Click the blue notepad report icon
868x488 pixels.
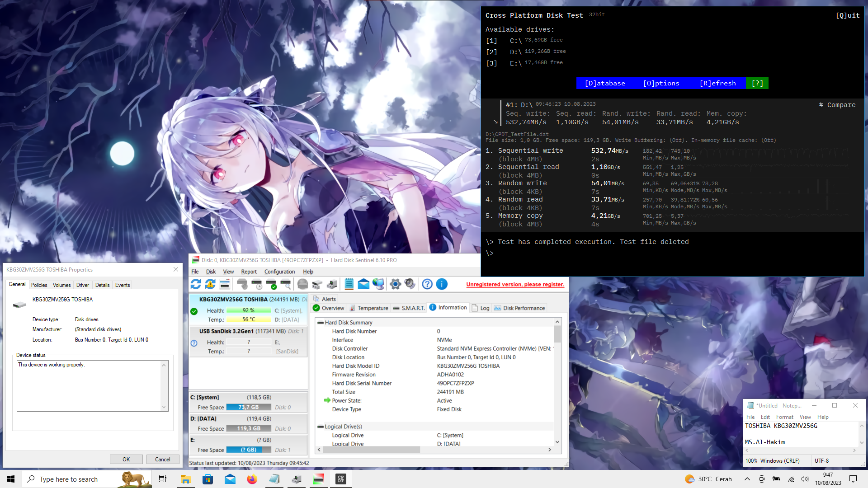(x=349, y=284)
